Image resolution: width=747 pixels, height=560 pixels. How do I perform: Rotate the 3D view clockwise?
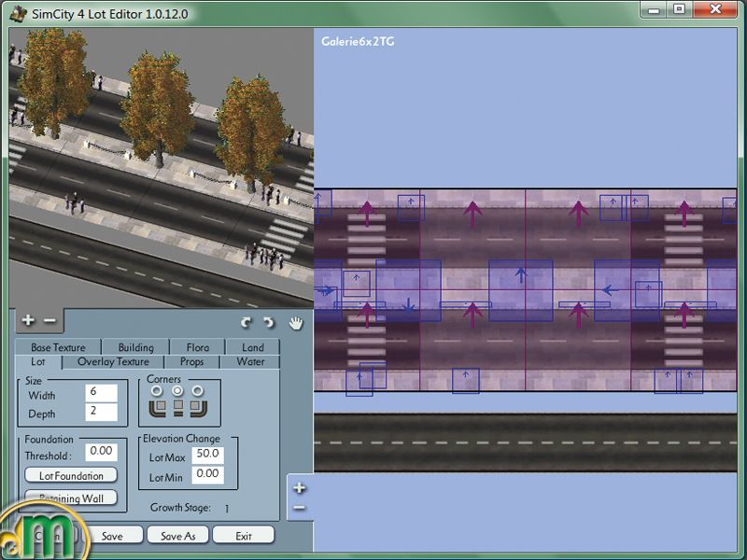pyautogui.click(x=246, y=323)
